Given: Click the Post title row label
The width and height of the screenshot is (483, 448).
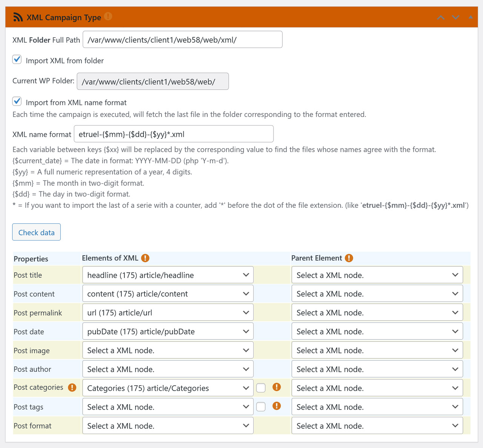Looking at the screenshot, I should [x=28, y=275].
